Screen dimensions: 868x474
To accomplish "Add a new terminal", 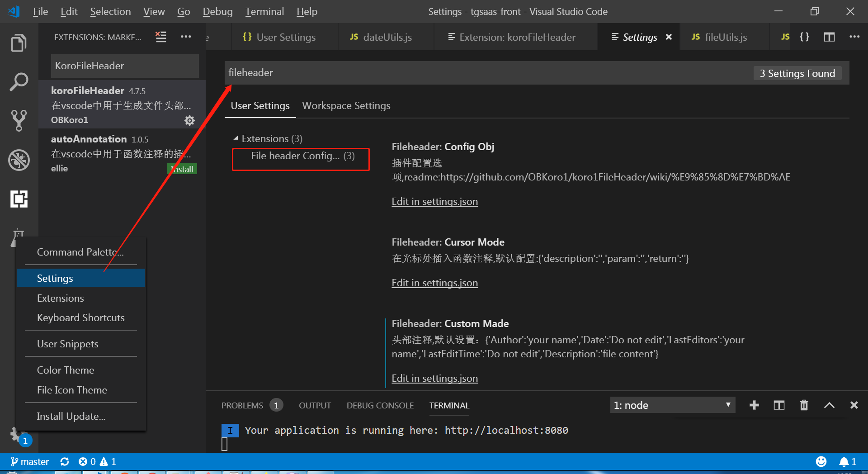I will 754,405.
